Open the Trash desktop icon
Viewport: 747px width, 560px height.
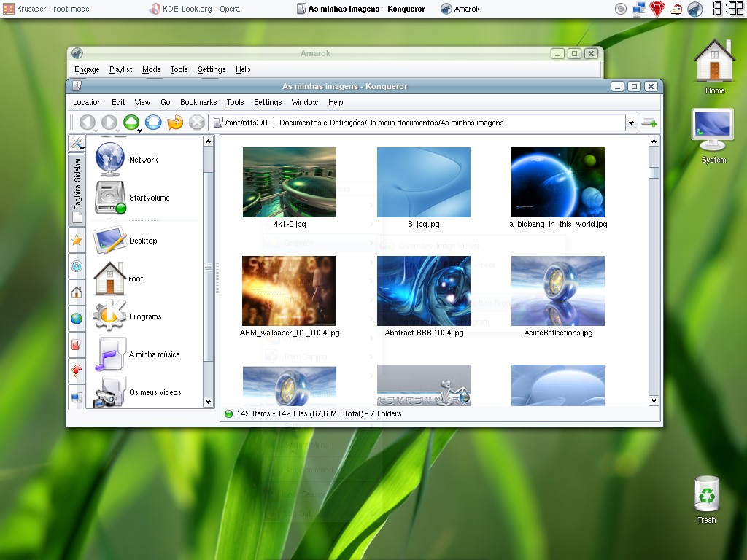tap(706, 500)
